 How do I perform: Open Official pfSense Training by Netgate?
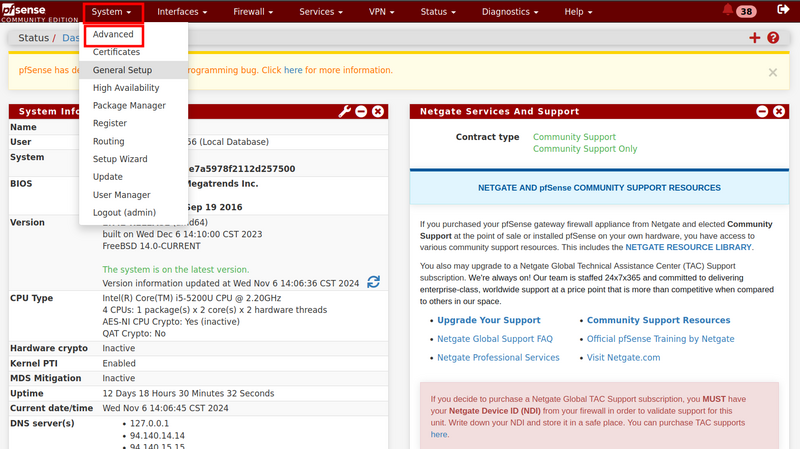(660, 339)
